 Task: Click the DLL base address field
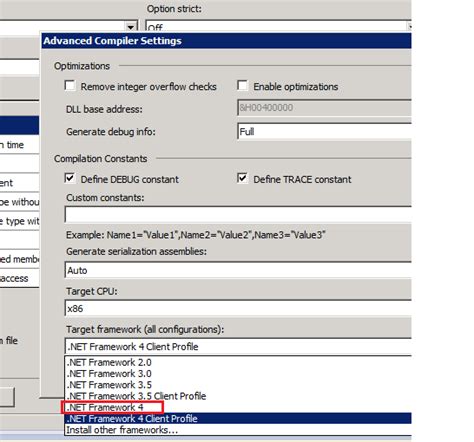[324, 108]
